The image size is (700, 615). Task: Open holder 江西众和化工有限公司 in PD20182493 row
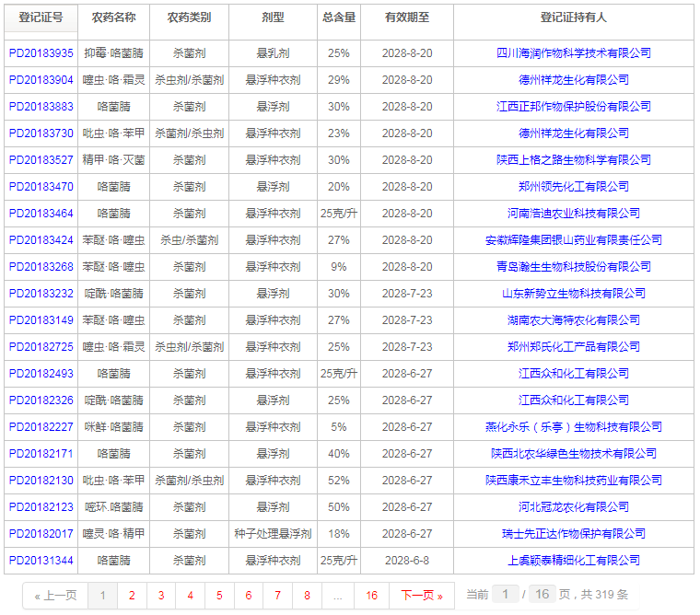click(x=574, y=374)
